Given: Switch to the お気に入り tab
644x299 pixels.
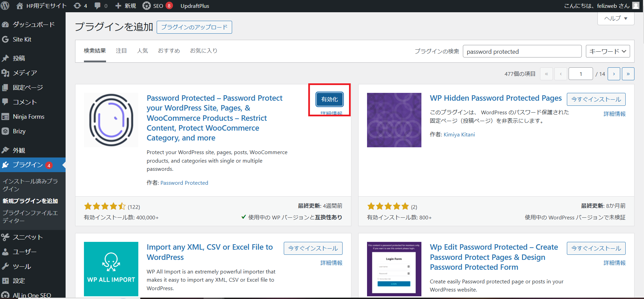Looking at the screenshot, I should click(204, 51).
